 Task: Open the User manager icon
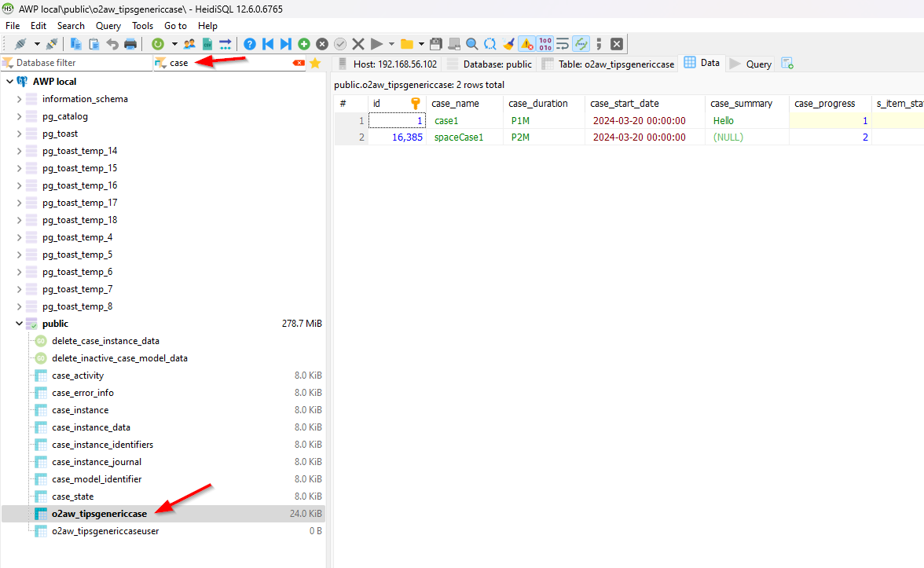click(189, 44)
